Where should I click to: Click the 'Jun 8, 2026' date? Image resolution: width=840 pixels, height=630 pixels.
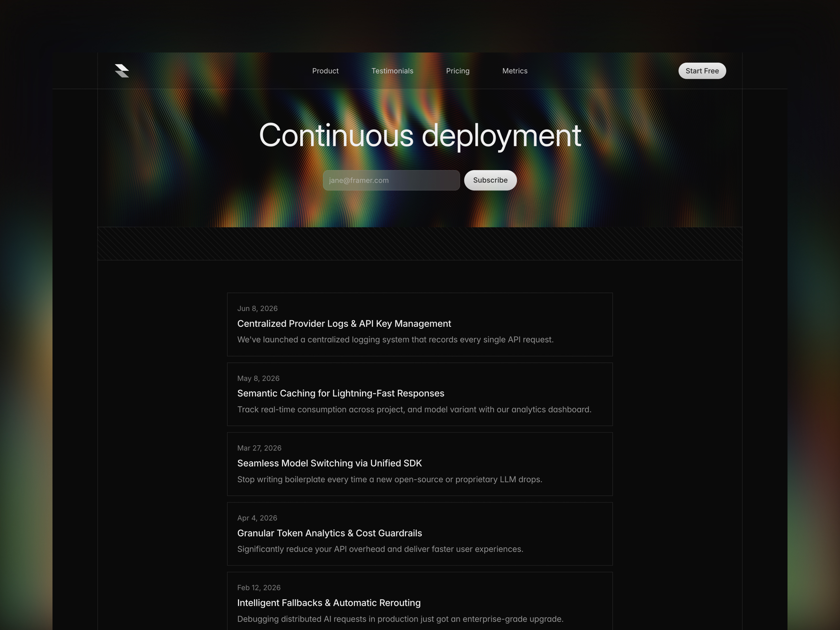pos(258,308)
